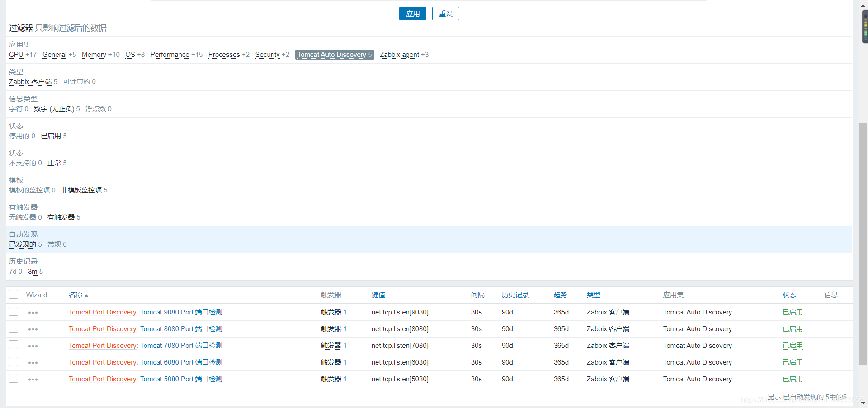The image size is (868, 408).
Task: Open item Tomcat 9080 Port 端口检测
Action: pyautogui.click(x=181, y=312)
